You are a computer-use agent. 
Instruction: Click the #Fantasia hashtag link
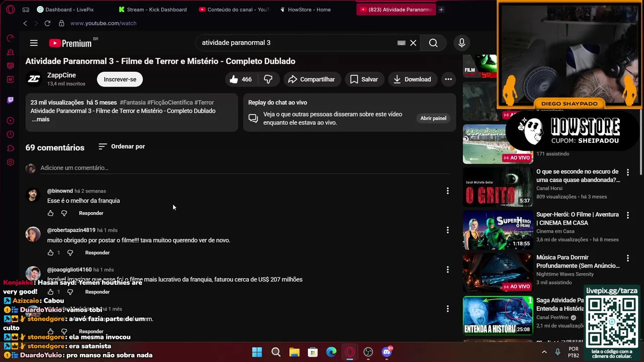132,103
